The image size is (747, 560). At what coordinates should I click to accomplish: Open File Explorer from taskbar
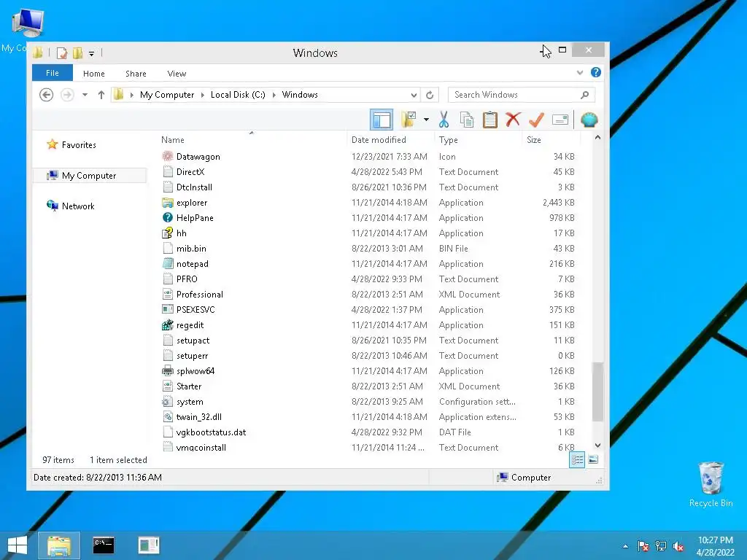click(x=59, y=545)
